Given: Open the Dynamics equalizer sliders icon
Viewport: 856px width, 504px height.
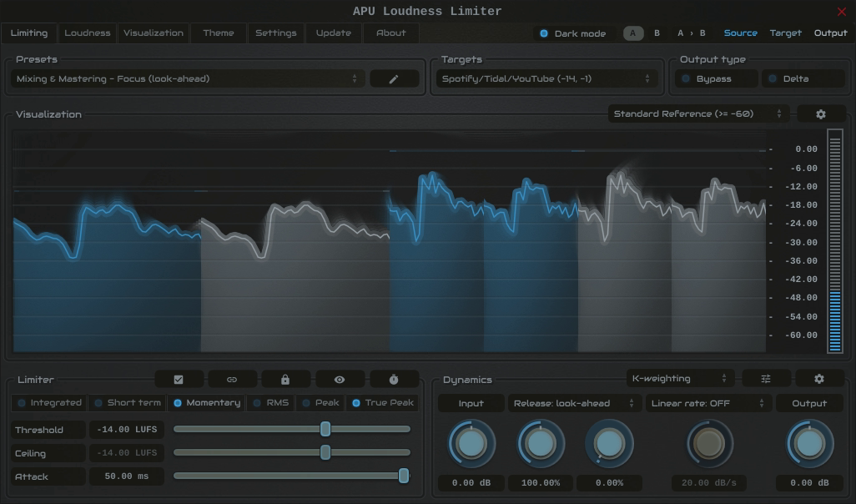Looking at the screenshot, I should pos(766,378).
